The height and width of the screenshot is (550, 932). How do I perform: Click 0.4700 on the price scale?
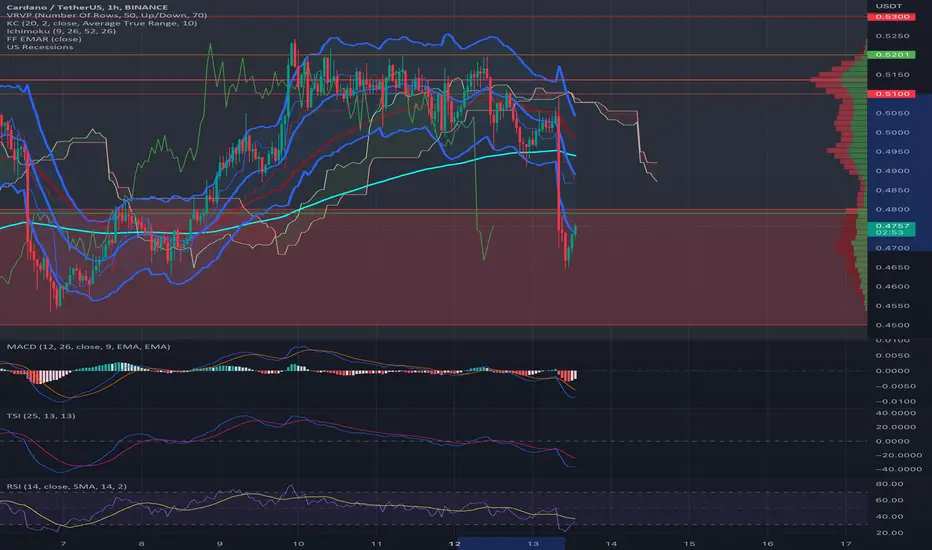coord(892,248)
